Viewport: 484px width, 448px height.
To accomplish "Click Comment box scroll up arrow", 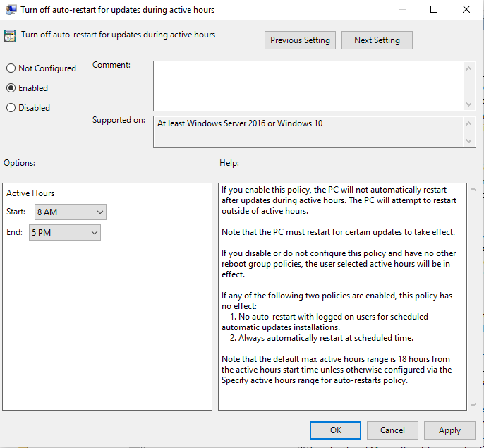I will tap(469, 68).
